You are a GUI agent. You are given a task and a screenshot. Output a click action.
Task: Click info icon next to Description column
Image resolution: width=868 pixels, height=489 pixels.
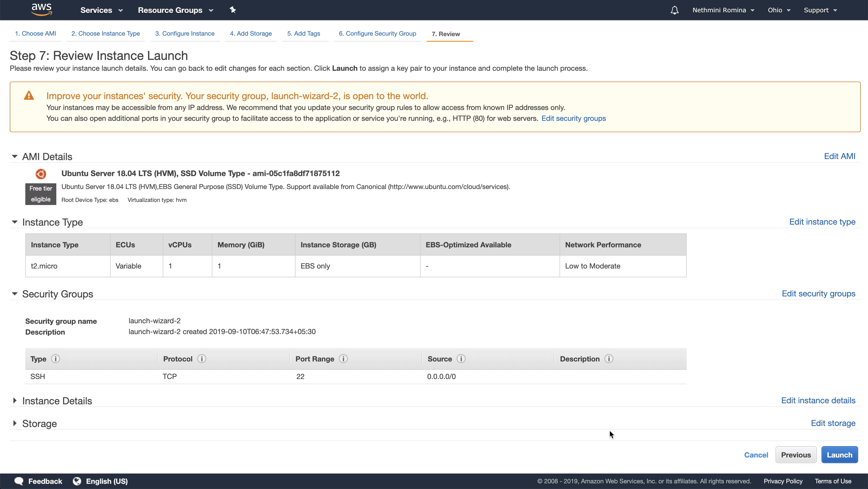click(609, 359)
